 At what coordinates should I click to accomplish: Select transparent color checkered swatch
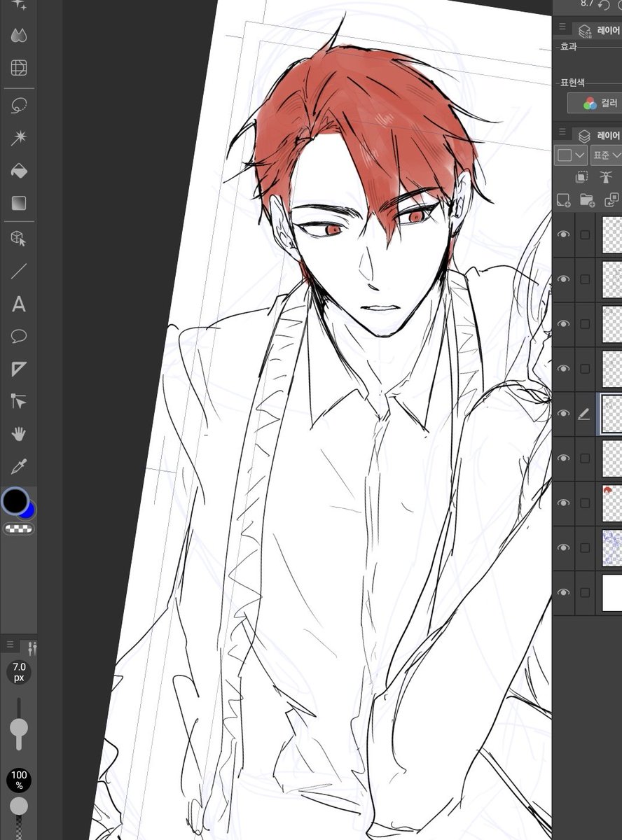[19, 529]
